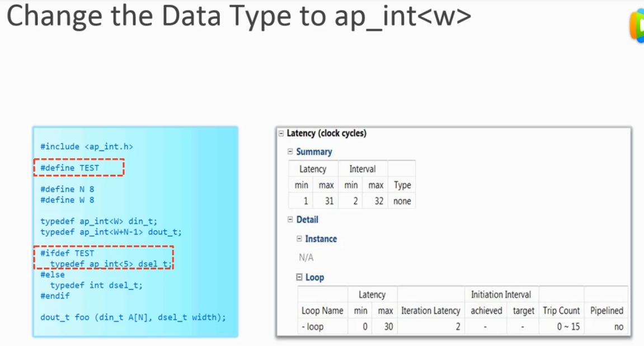The height and width of the screenshot is (346, 644).
Task: Collapse the Summary section toggle
Action: click(290, 152)
